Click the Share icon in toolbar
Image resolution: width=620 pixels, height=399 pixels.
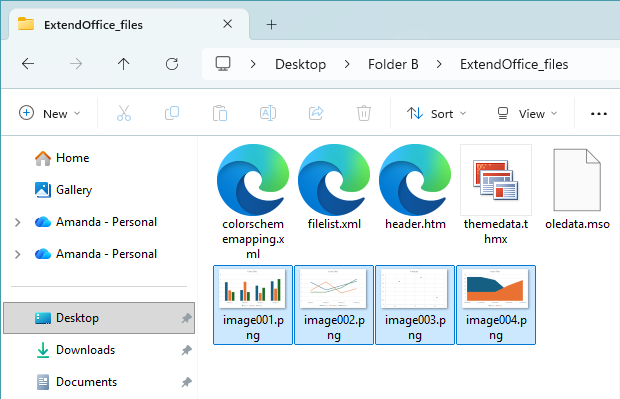click(x=316, y=113)
